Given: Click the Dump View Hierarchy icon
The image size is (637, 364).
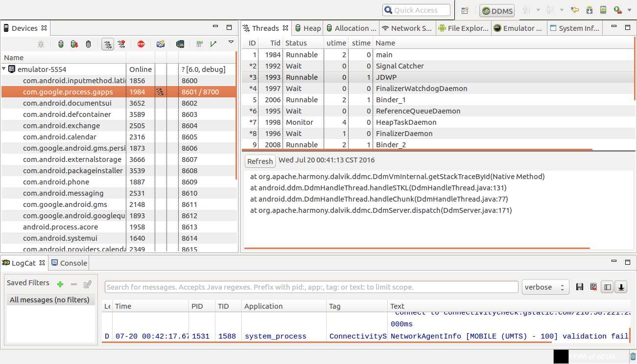Looking at the screenshot, I should click(x=180, y=44).
